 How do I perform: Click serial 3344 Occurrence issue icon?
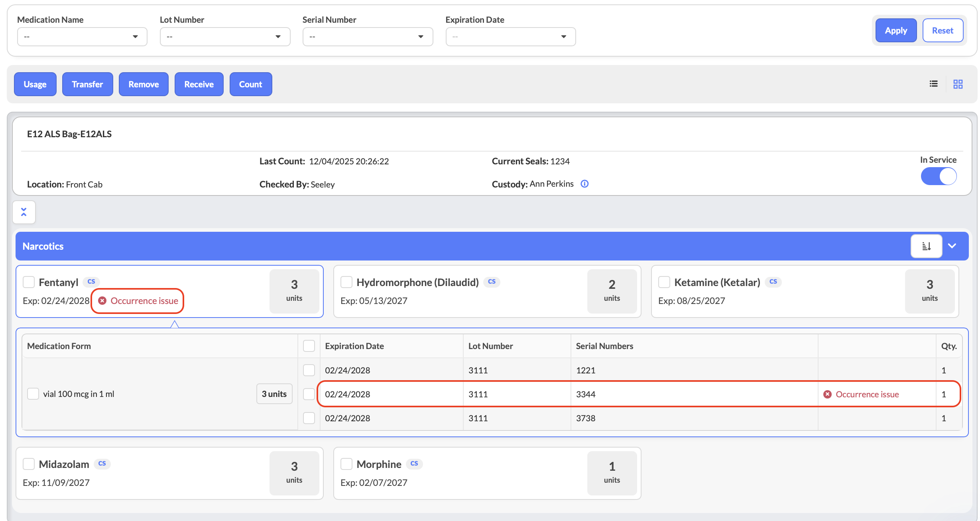(828, 394)
